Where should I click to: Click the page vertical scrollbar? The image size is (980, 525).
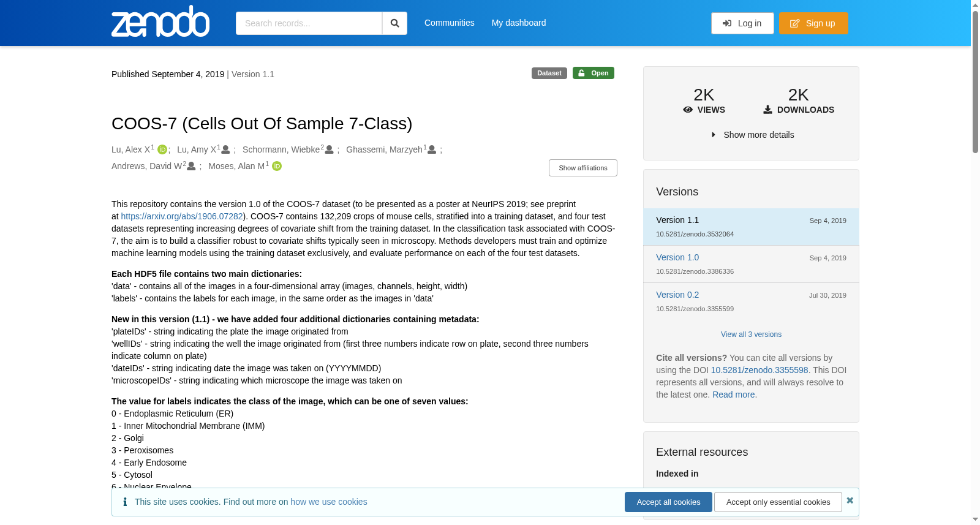[975, 262]
